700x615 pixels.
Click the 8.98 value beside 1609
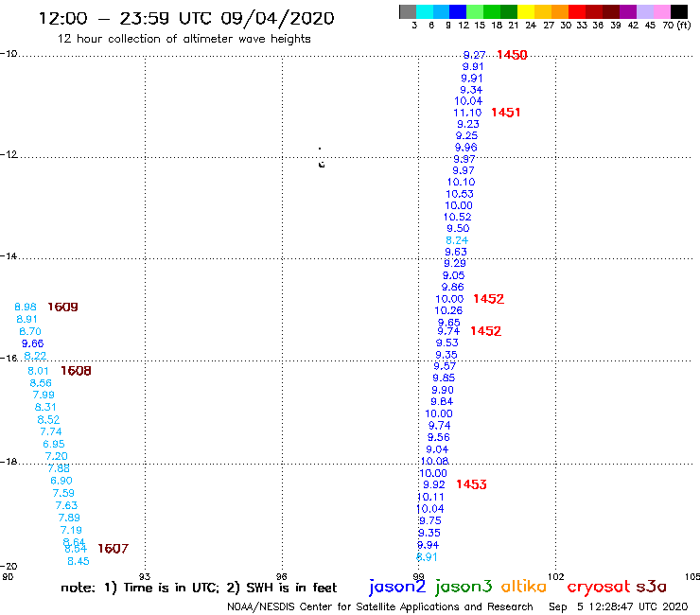[26, 307]
